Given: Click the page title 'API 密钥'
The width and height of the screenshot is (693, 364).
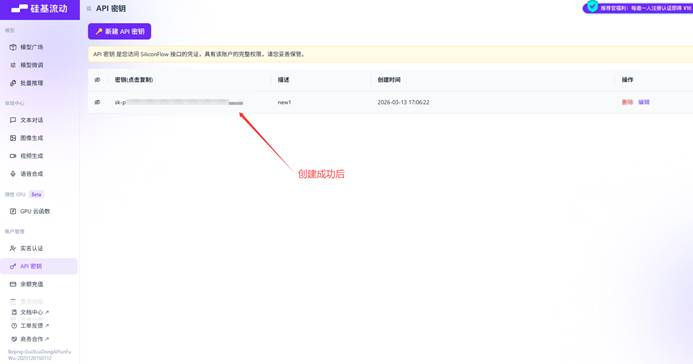Looking at the screenshot, I should pyautogui.click(x=111, y=8).
